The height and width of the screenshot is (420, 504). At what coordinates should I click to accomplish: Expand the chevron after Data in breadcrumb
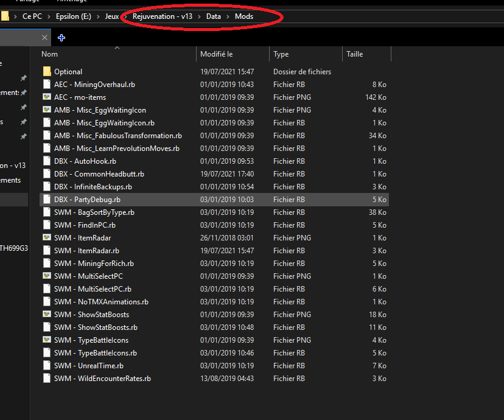click(228, 16)
